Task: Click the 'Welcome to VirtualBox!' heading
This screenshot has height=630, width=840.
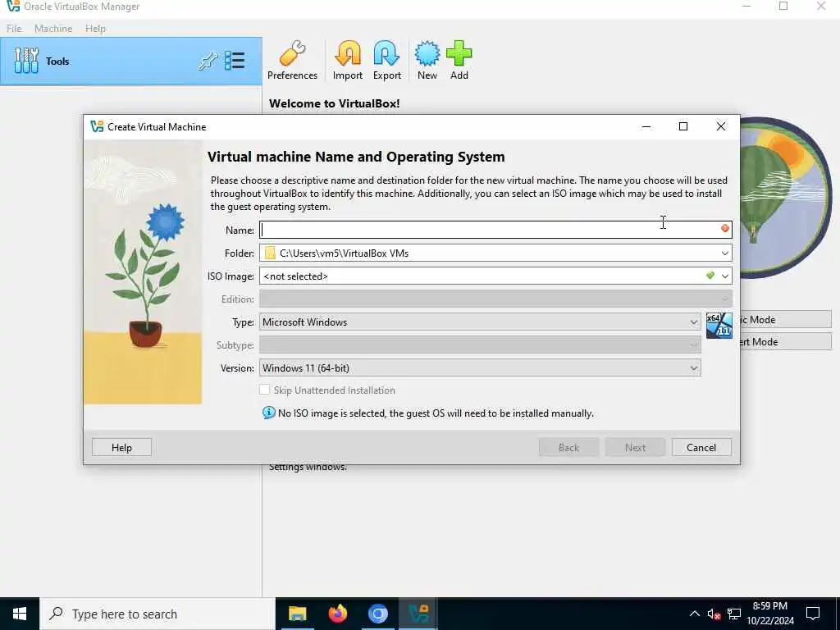Action: 335,103
